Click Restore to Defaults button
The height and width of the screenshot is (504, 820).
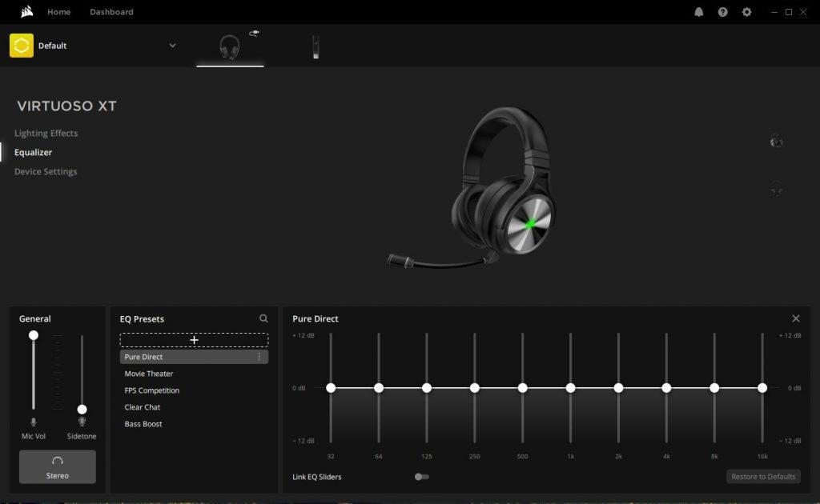click(x=763, y=476)
